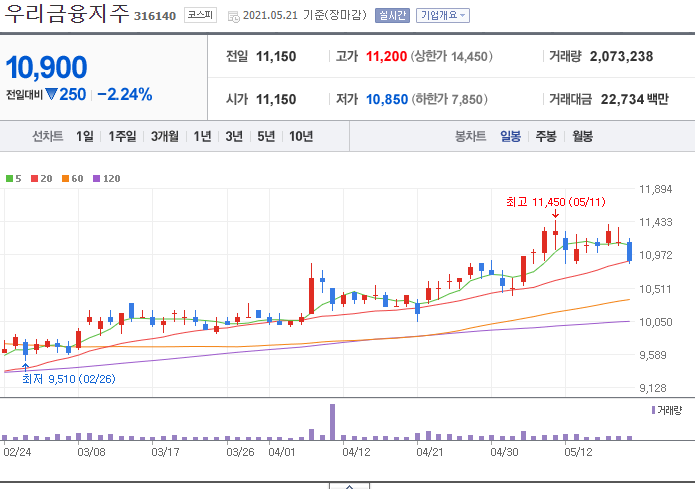Screen dimensions: 695x489
Task: Click the 상한가 14,450 text
Action: coord(451,56)
